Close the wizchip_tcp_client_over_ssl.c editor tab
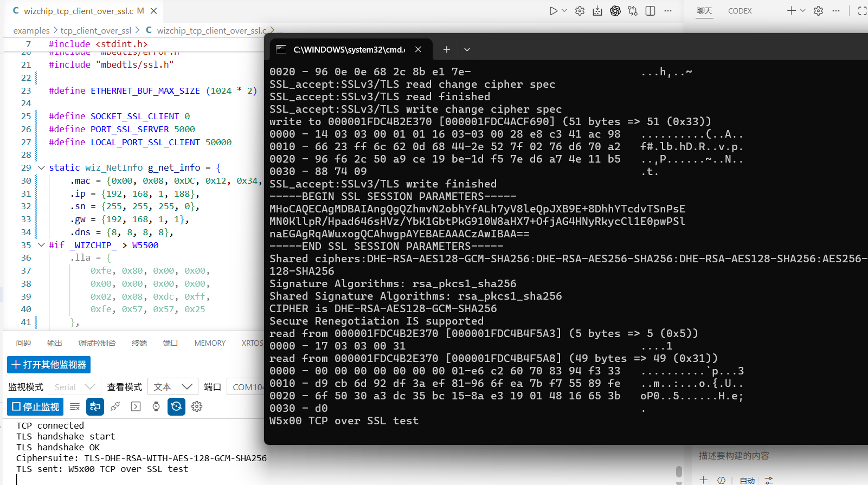Screen dimensions: 868x485 coord(153,11)
